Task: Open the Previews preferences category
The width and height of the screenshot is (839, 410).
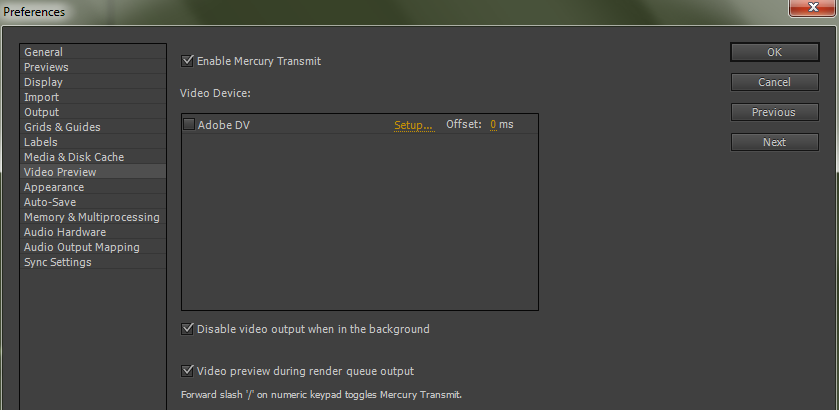Action: coord(93,67)
